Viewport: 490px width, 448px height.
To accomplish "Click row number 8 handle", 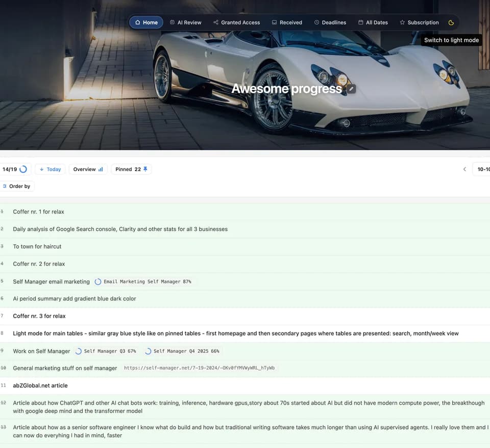I will click(2, 333).
